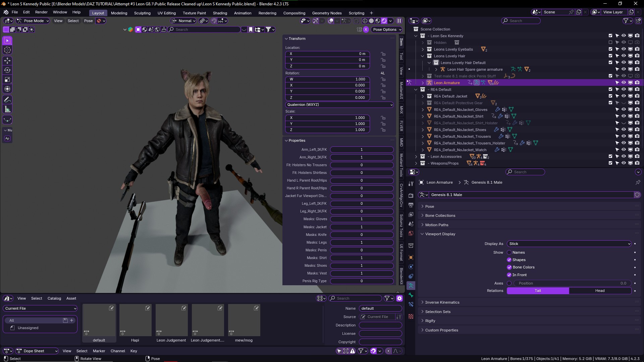Uncheck the Shapes show checkbox

tap(509, 260)
